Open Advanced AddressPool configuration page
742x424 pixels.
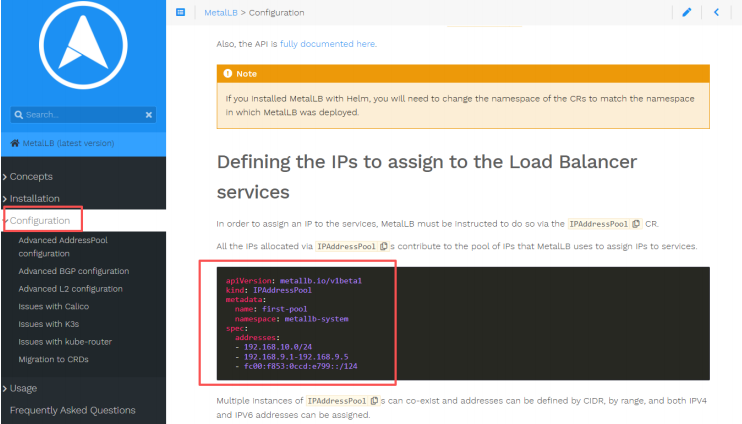(63, 247)
